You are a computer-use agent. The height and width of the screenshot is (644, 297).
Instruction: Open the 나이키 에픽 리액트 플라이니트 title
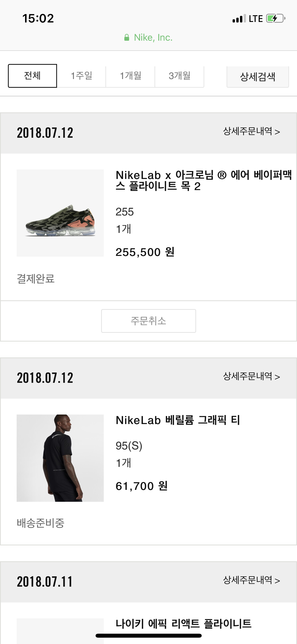coord(183,623)
